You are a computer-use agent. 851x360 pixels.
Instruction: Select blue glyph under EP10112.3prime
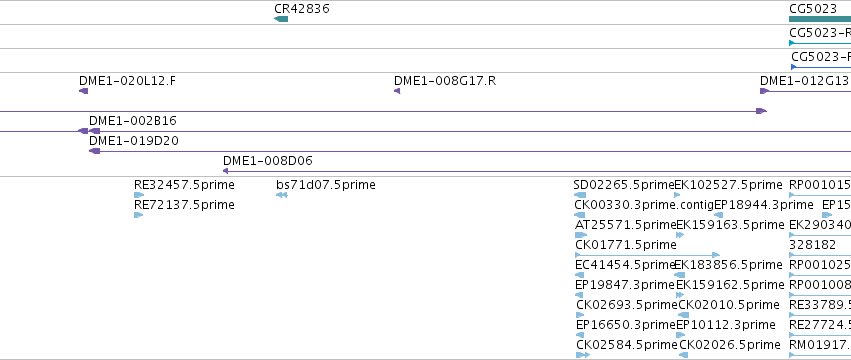[681, 335]
